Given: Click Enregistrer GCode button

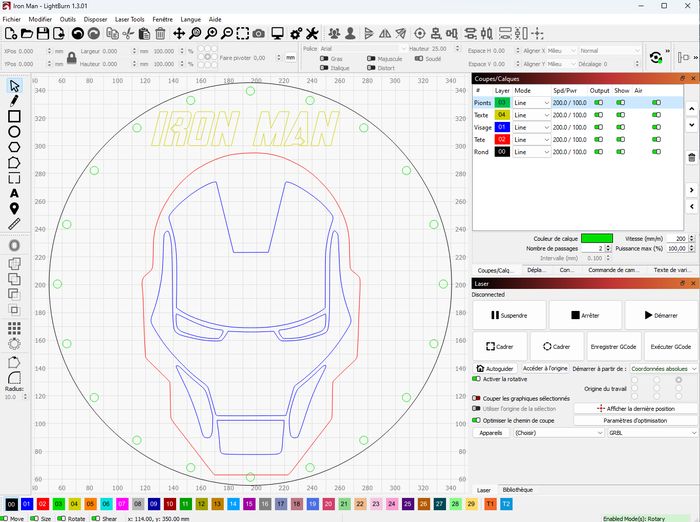Looking at the screenshot, I should pos(613,347).
